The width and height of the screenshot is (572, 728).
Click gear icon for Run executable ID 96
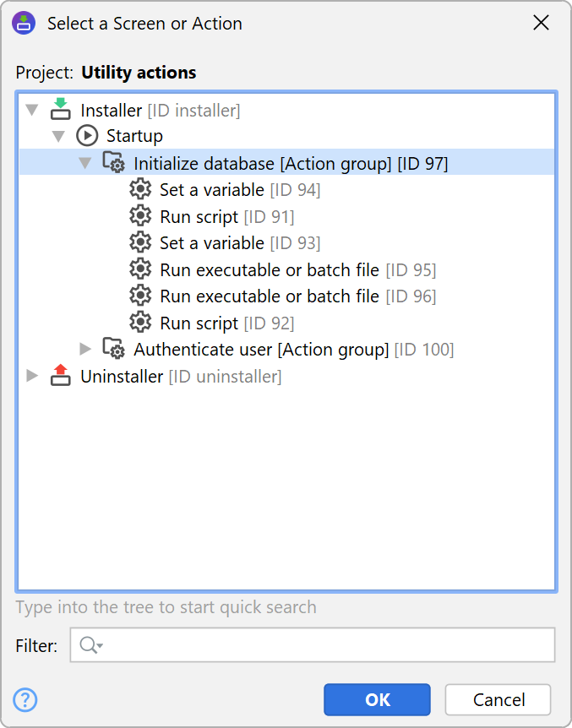coord(140,296)
